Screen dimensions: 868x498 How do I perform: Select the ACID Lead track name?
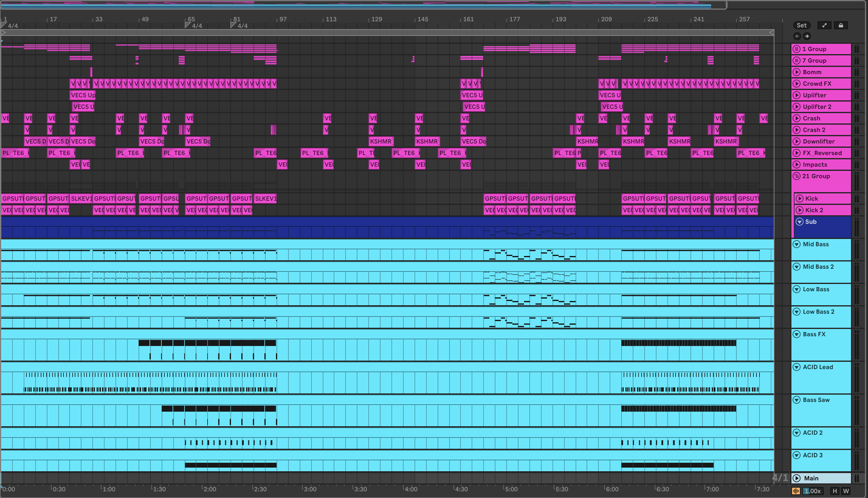tap(818, 367)
